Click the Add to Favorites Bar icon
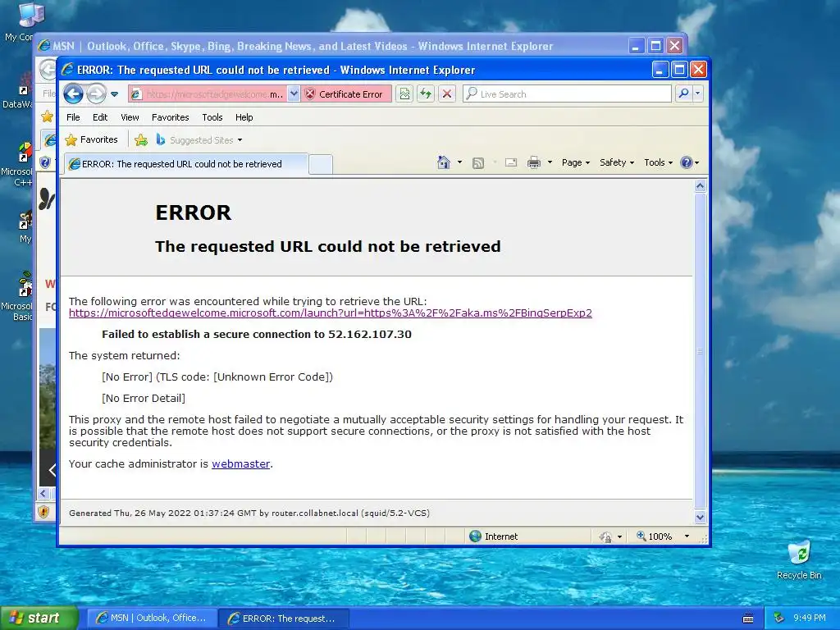 coord(141,140)
